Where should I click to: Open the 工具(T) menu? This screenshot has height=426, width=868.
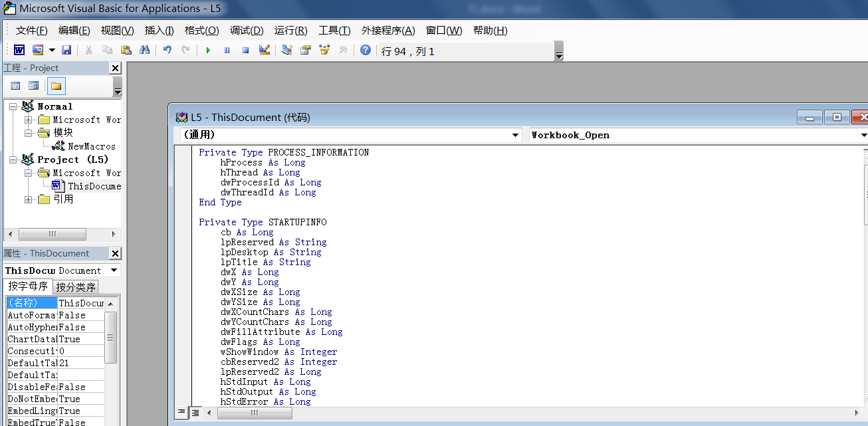(x=334, y=31)
